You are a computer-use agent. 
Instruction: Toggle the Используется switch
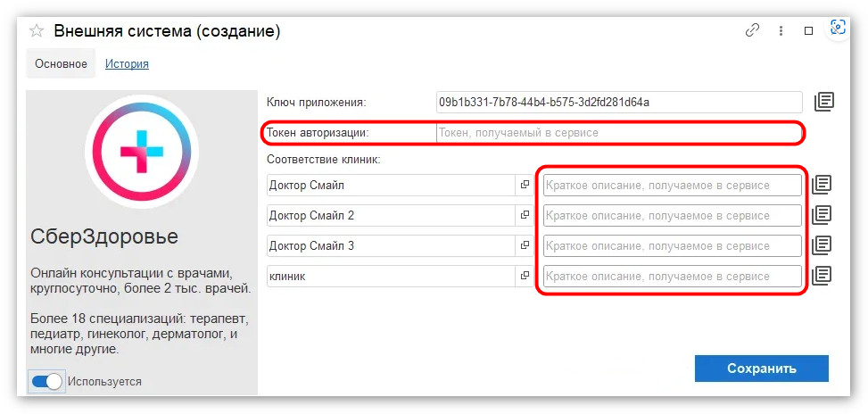point(46,381)
